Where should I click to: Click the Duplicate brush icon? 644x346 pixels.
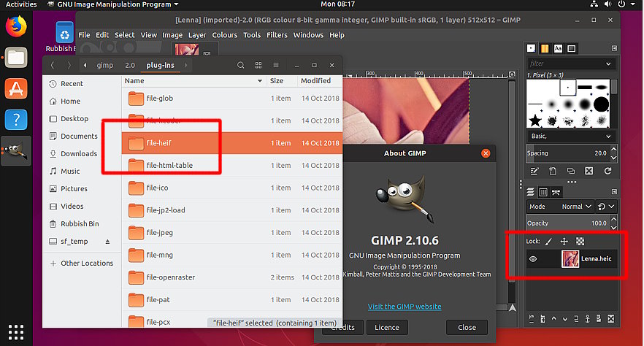(x=571, y=171)
